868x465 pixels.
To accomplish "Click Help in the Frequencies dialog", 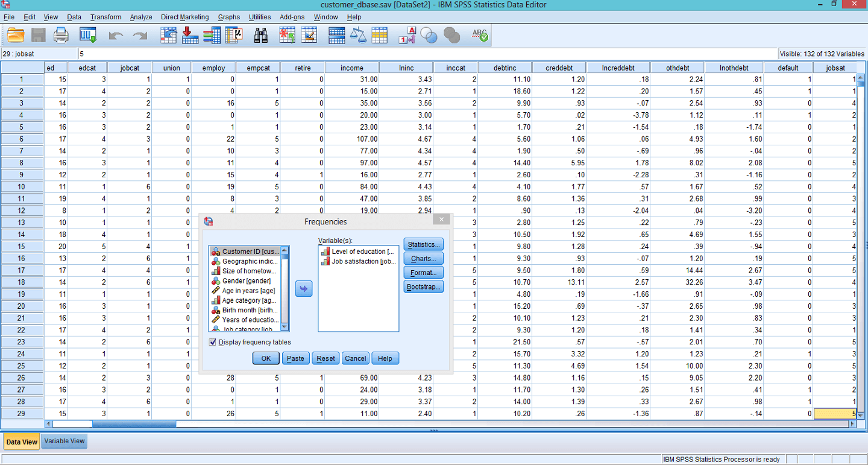I will (385, 358).
